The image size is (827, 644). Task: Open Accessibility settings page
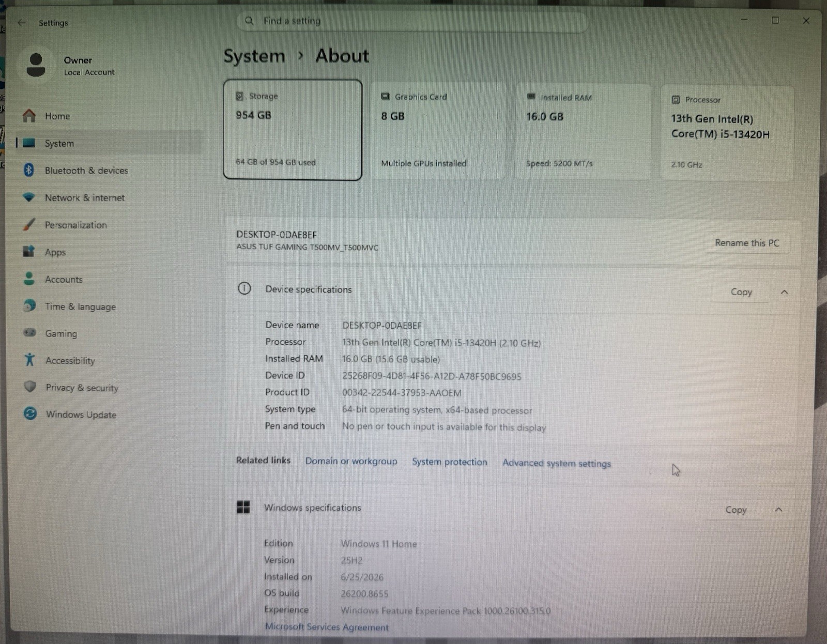(x=110, y=360)
